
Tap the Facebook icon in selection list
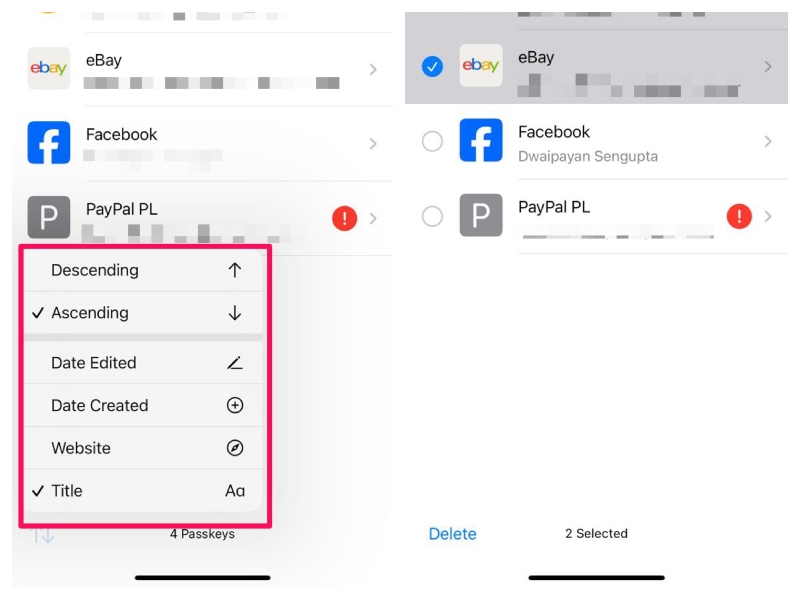[x=481, y=140]
